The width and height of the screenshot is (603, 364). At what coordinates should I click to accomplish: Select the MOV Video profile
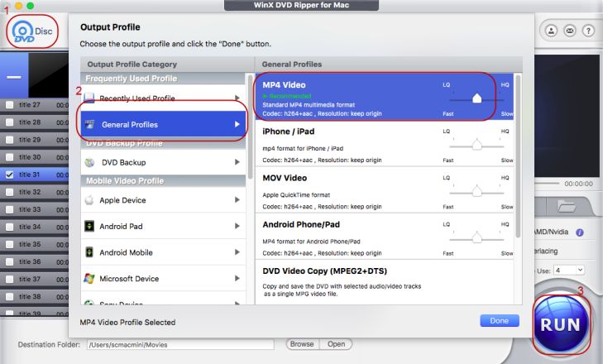coord(385,189)
